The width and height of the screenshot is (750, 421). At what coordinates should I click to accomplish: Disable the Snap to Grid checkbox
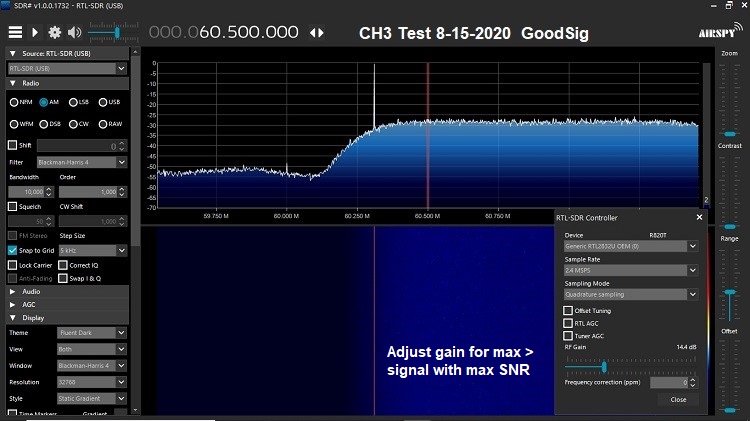pos(13,250)
